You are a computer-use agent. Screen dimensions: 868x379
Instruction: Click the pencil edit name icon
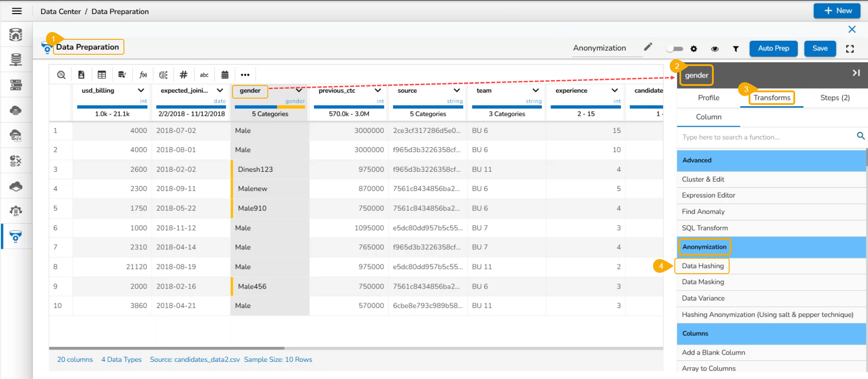pyautogui.click(x=648, y=47)
